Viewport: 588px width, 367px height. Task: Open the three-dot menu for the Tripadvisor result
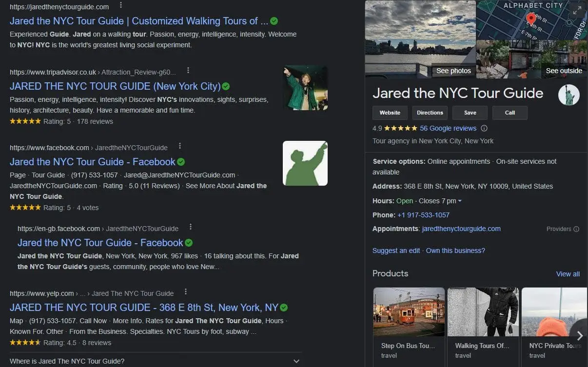(188, 71)
